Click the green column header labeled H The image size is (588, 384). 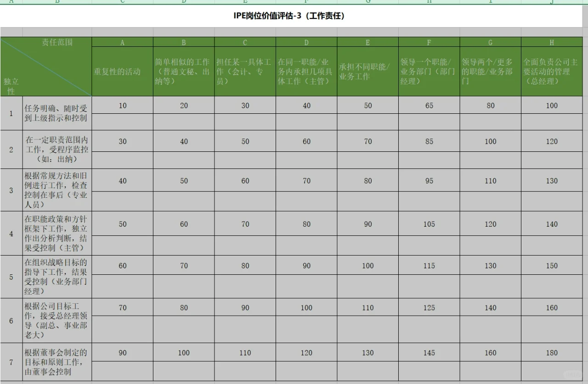[551, 42]
